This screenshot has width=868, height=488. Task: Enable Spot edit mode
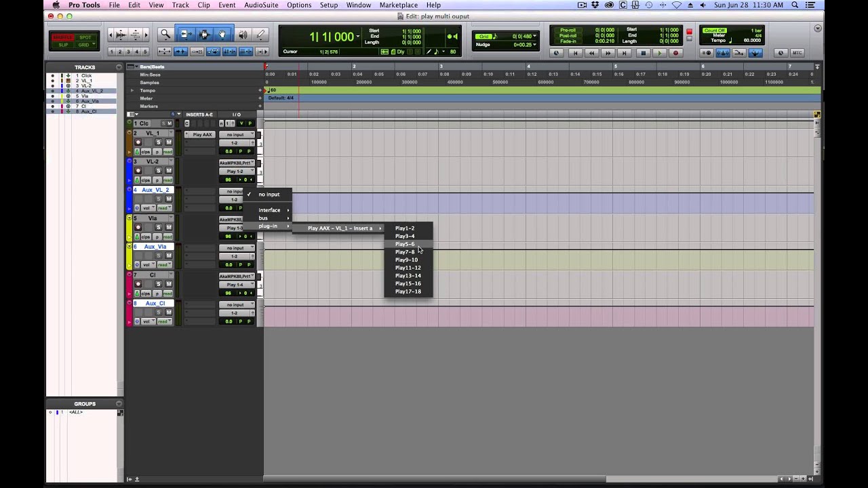(x=85, y=37)
